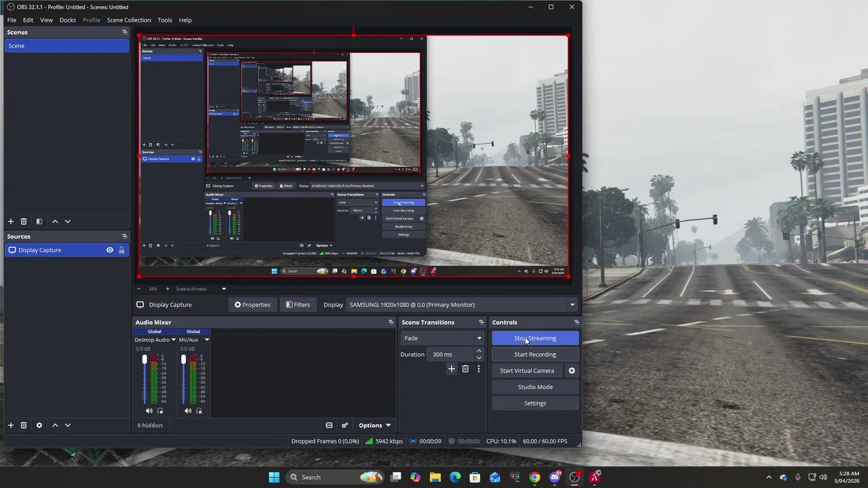Delete selected source with trash icon

click(x=23, y=425)
